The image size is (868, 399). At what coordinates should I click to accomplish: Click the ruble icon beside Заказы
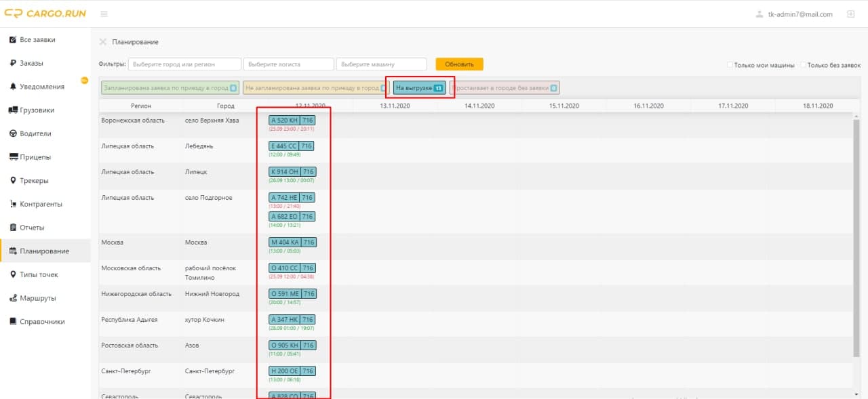pos(13,63)
